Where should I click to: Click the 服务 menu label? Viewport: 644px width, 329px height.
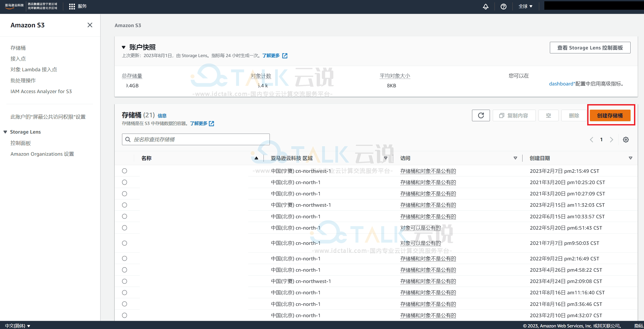[82, 6]
